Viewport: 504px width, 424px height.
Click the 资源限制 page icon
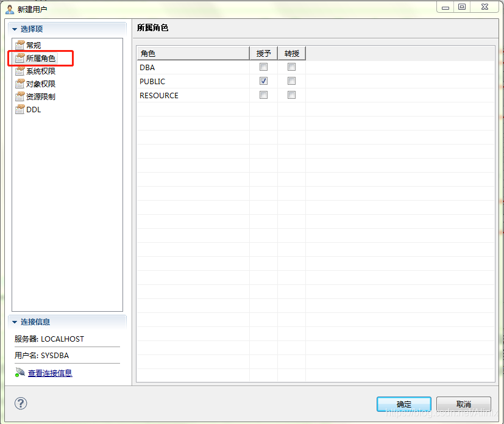(x=20, y=96)
